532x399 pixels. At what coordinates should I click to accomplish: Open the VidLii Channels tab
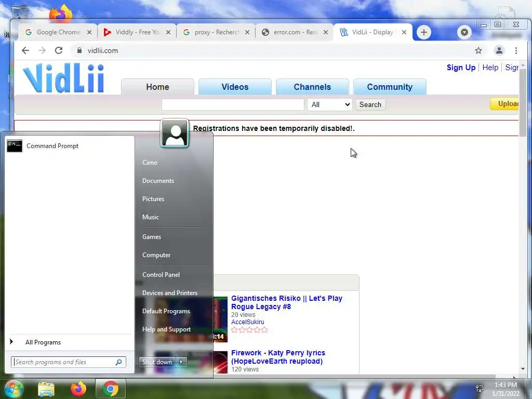312,87
